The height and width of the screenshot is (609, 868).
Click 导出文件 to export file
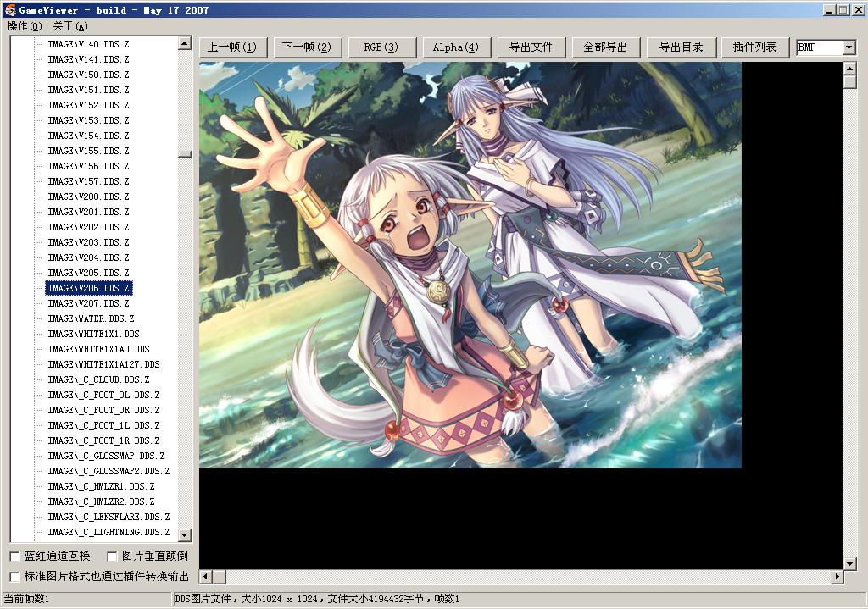point(531,47)
